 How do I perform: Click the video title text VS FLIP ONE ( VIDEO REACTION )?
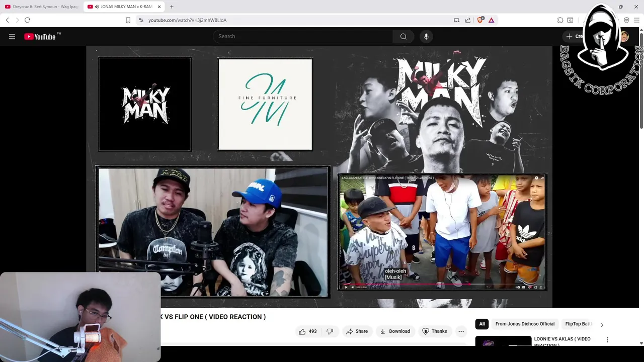pos(215,317)
